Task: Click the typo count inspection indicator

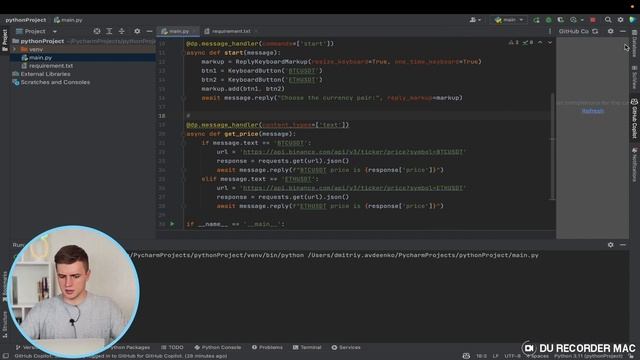Action: point(528,42)
